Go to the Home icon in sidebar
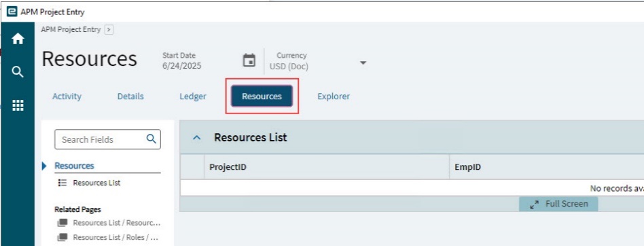 pos(18,39)
